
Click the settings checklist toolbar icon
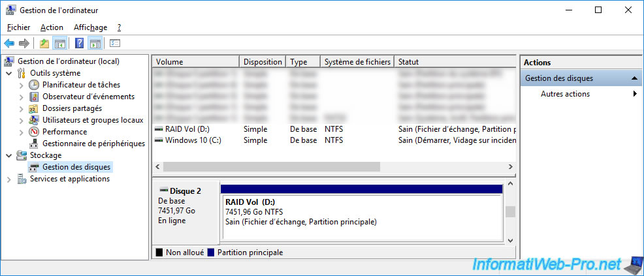[x=116, y=43]
